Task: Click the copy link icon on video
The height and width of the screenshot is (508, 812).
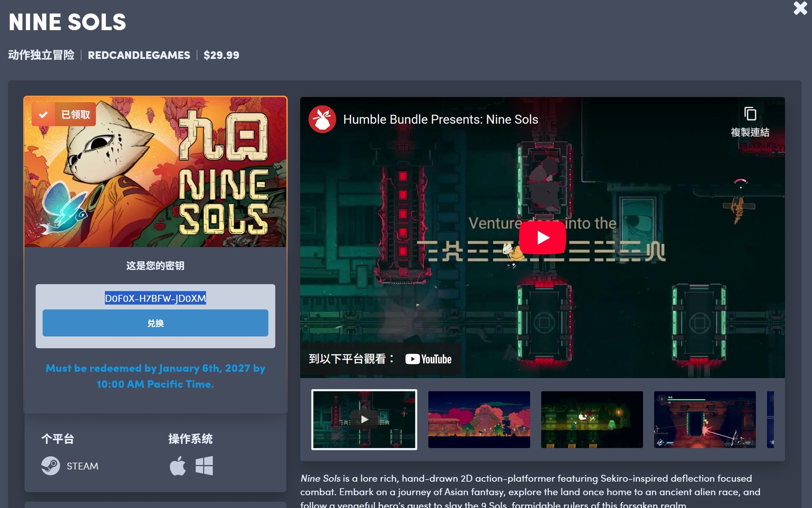Action: click(x=750, y=114)
